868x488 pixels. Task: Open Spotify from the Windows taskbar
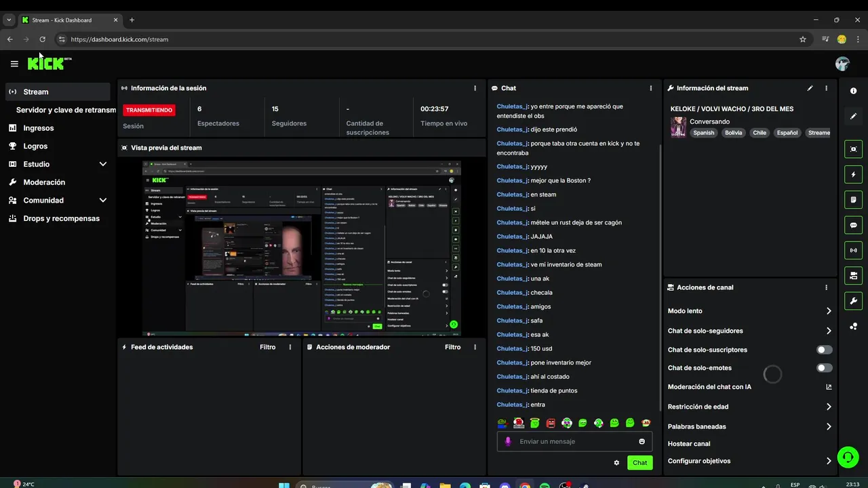pos(545,485)
